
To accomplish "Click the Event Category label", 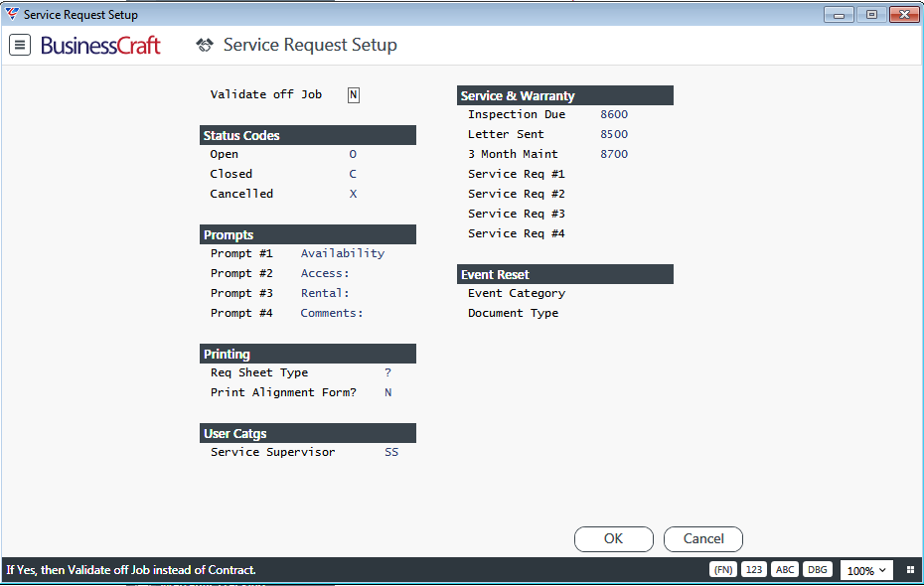I will (x=517, y=293).
